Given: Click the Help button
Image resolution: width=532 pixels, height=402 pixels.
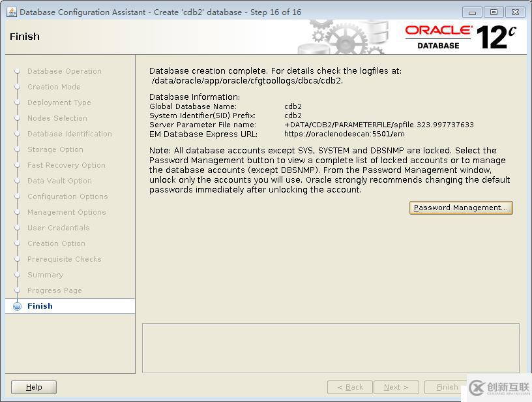Looking at the screenshot, I should coord(34,387).
